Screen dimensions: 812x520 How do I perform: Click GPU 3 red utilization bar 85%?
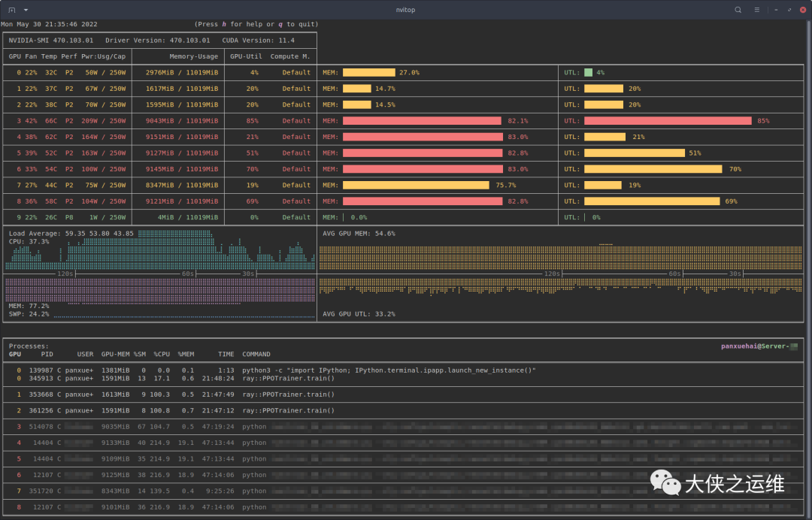click(x=668, y=120)
